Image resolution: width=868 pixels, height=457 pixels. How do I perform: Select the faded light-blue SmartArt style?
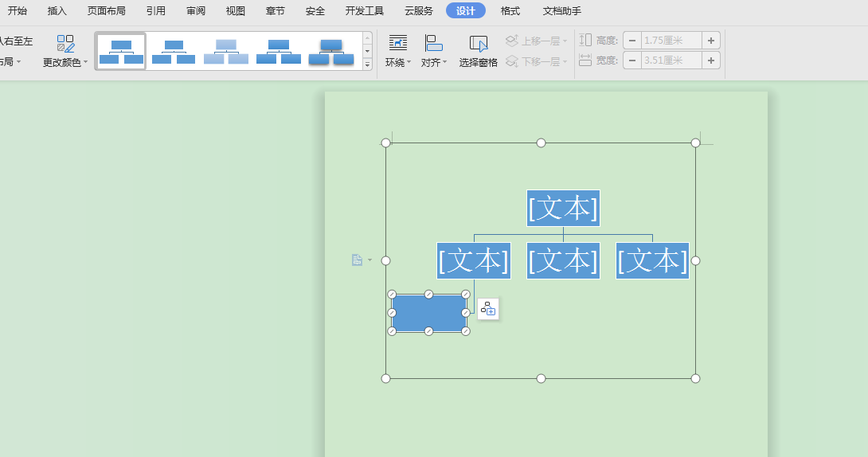coord(226,52)
